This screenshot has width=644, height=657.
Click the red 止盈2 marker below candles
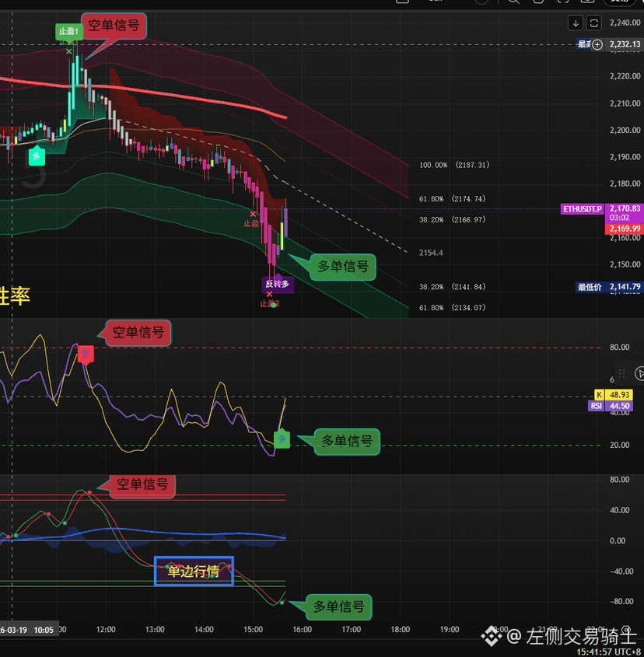pos(270,303)
